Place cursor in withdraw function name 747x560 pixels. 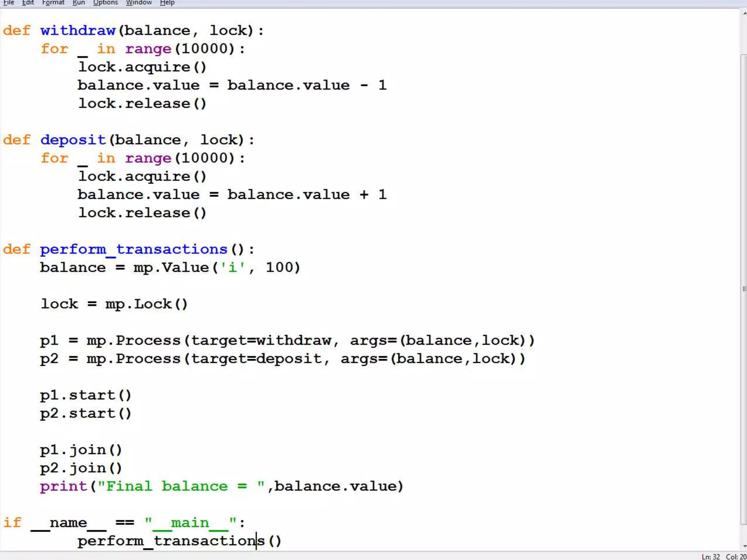(x=78, y=30)
